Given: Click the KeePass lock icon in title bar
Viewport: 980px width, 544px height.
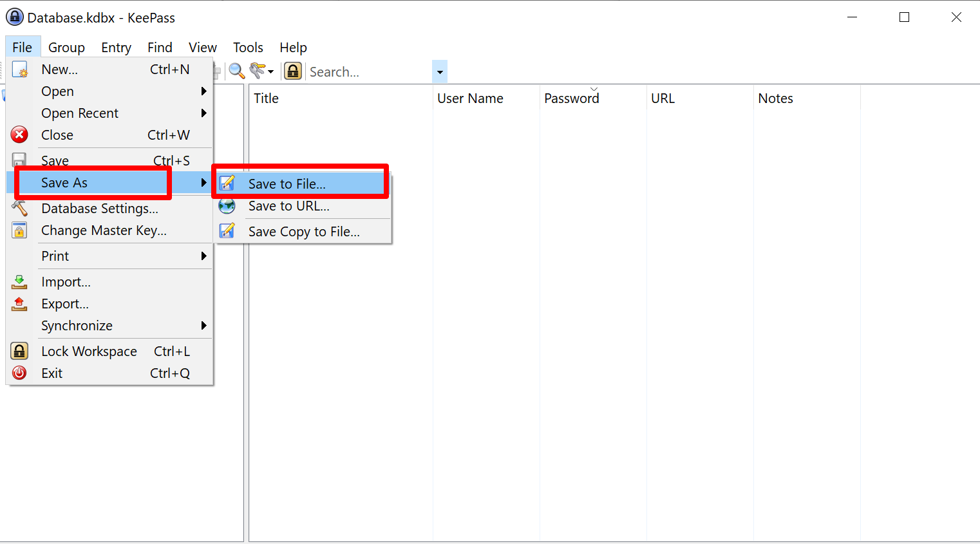Looking at the screenshot, I should pyautogui.click(x=15, y=17).
